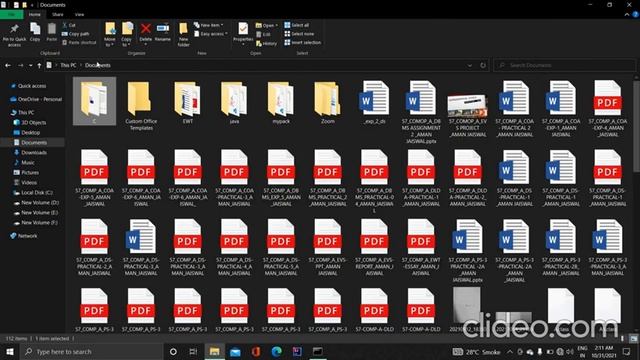Click Invert selection
The width and height of the screenshot is (640, 360).
point(302,42)
